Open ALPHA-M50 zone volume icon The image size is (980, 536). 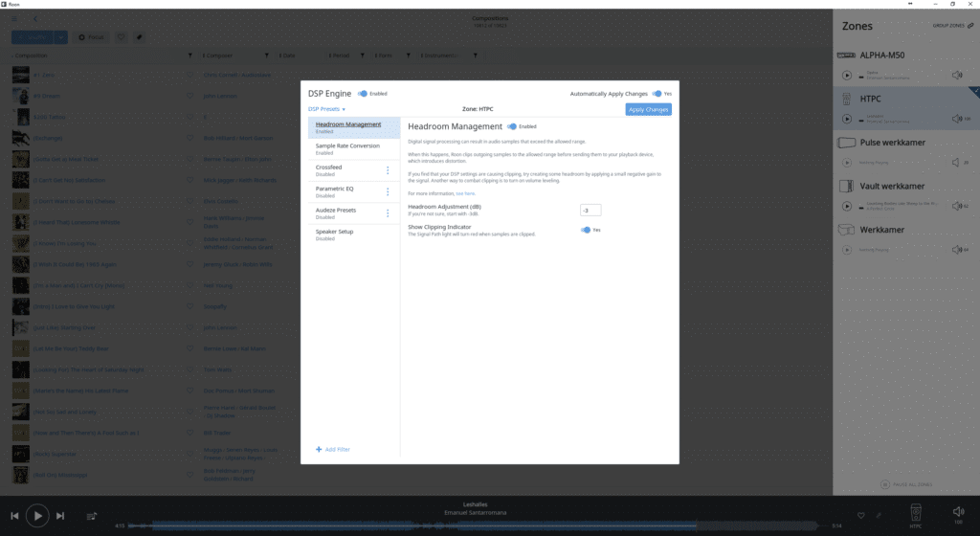click(x=957, y=75)
